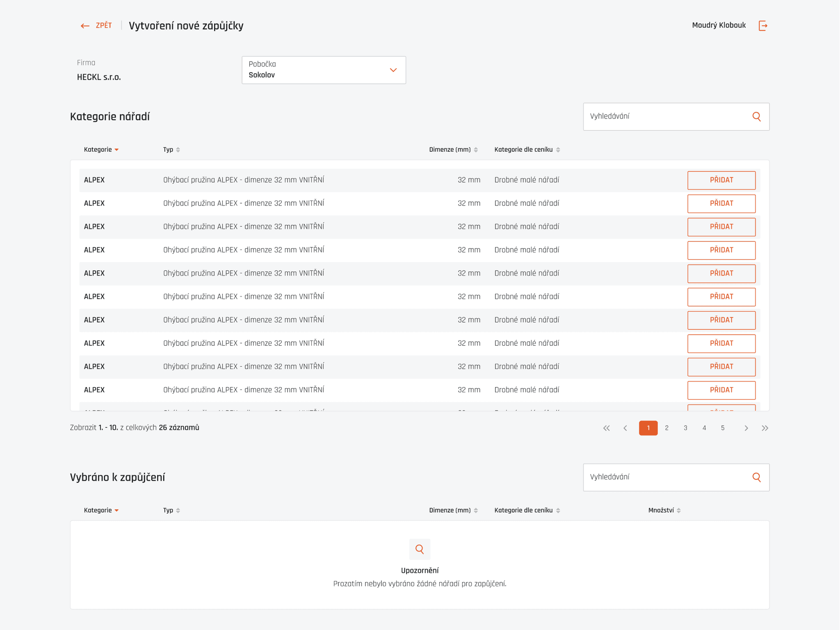Click PŘIDAT in the second ALPEX row
Image resolution: width=840 pixels, height=630 pixels.
(x=721, y=204)
